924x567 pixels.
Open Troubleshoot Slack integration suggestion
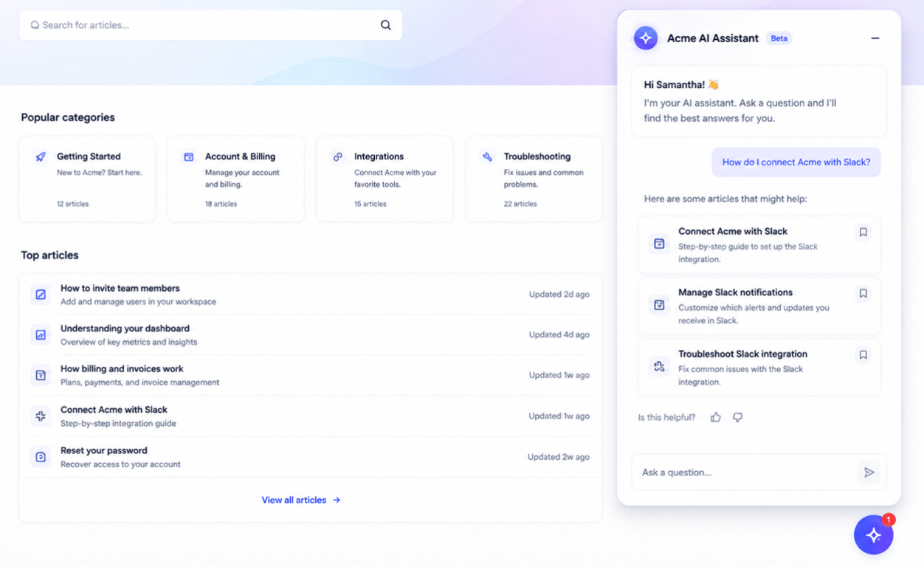click(x=759, y=367)
